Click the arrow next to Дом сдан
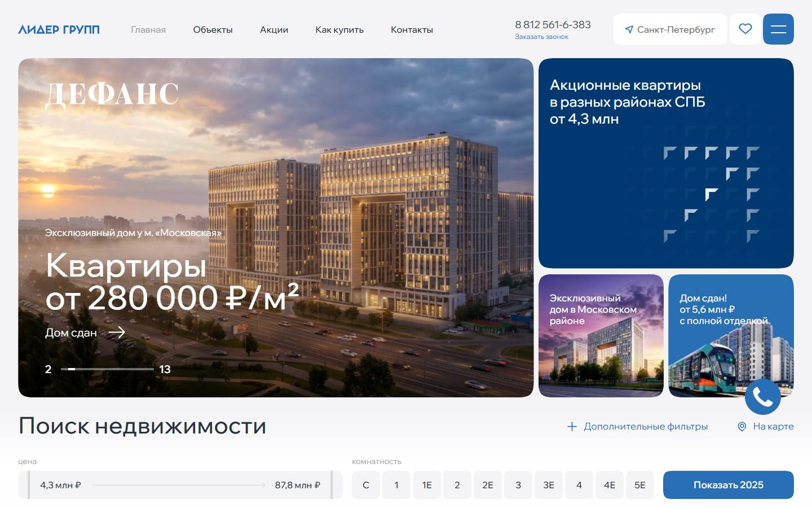 117,332
